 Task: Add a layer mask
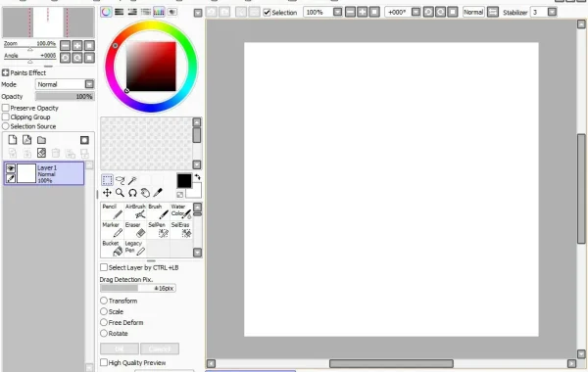tap(84, 140)
